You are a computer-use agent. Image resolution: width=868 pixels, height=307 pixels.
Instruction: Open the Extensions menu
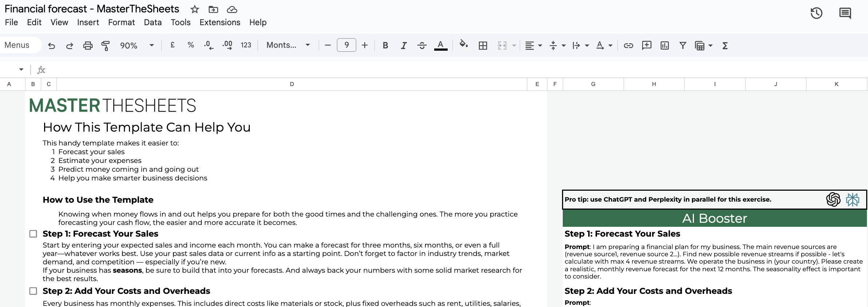click(220, 23)
